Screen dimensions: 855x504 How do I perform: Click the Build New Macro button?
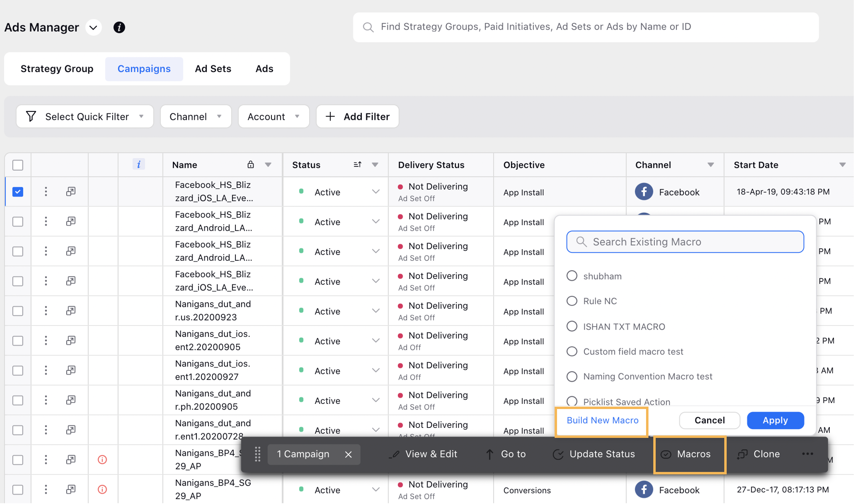coord(603,420)
